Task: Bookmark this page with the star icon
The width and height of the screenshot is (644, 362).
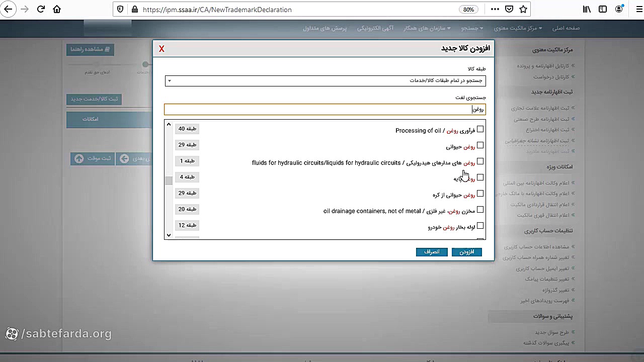Action: (x=523, y=9)
